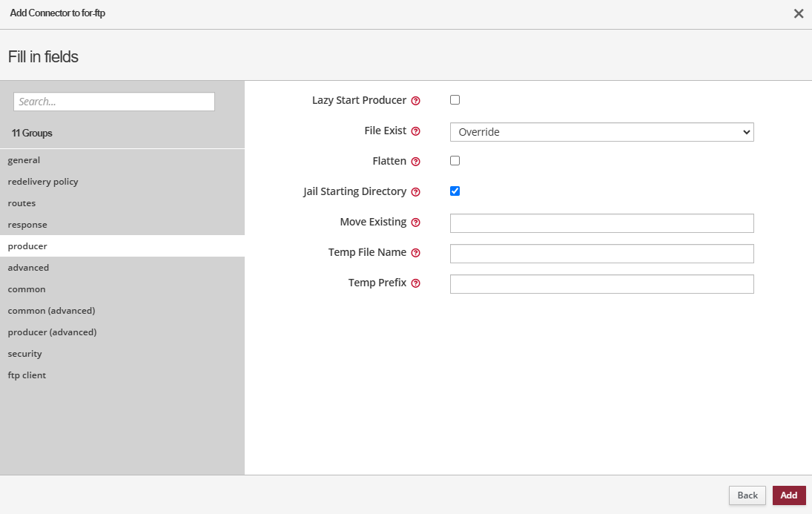Click help icon next to Move Existing
Image resolution: width=812 pixels, height=514 pixels.
[416, 223]
